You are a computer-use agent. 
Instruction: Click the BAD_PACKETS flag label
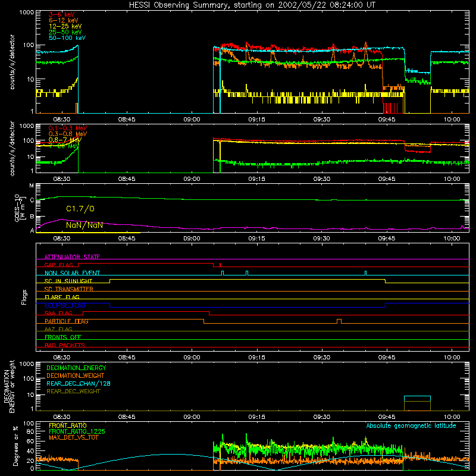coord(65,345)
